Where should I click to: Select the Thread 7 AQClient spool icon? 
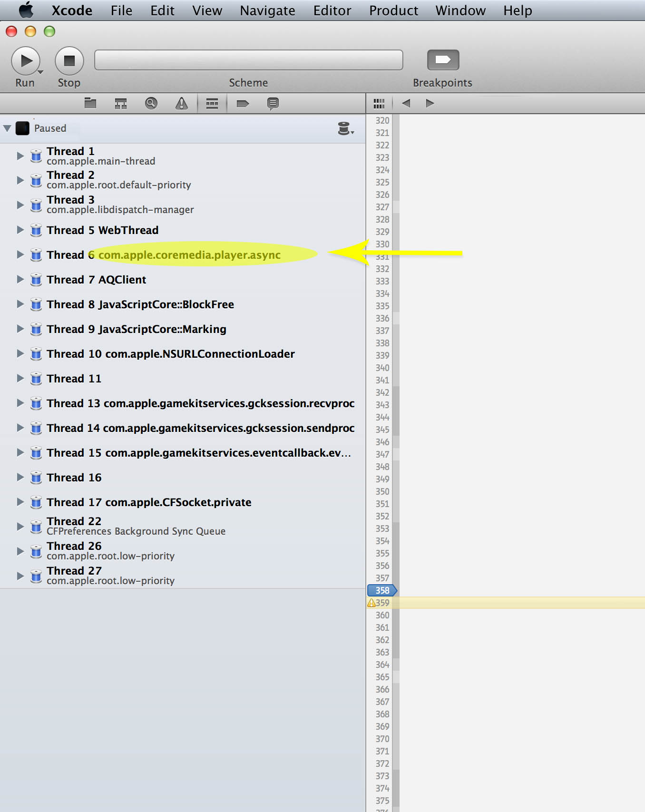click(36, 280)
